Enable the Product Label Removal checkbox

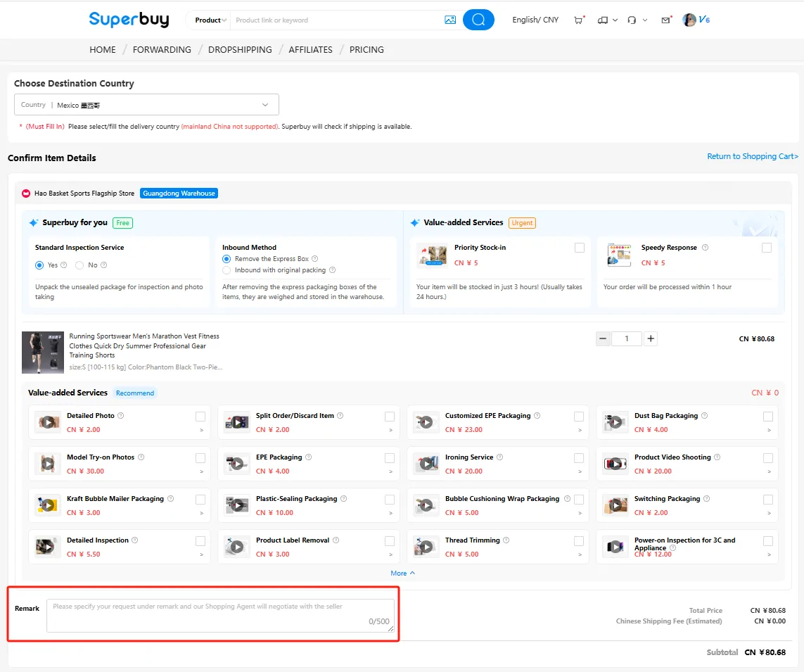click(x=390, y=541)
